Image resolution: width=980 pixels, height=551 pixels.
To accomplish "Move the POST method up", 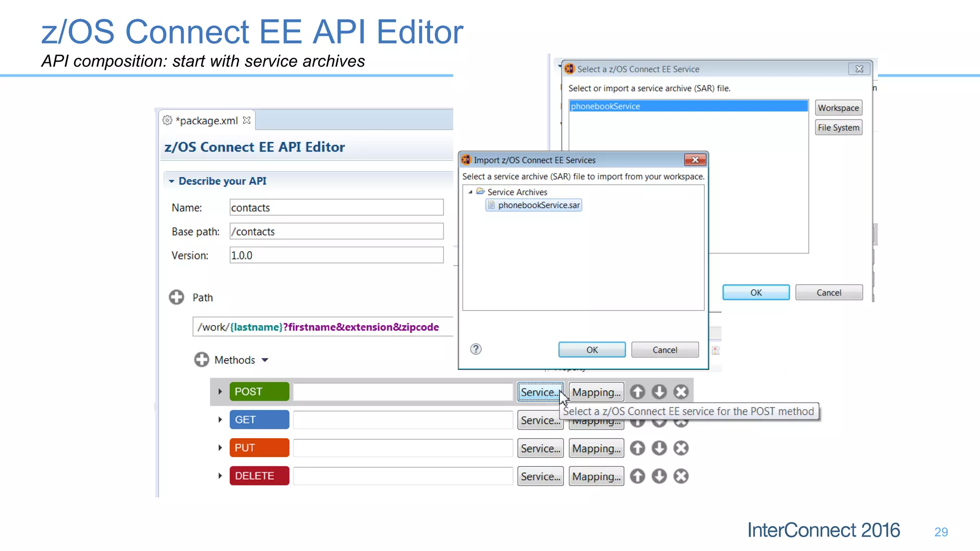I will 637,392.
